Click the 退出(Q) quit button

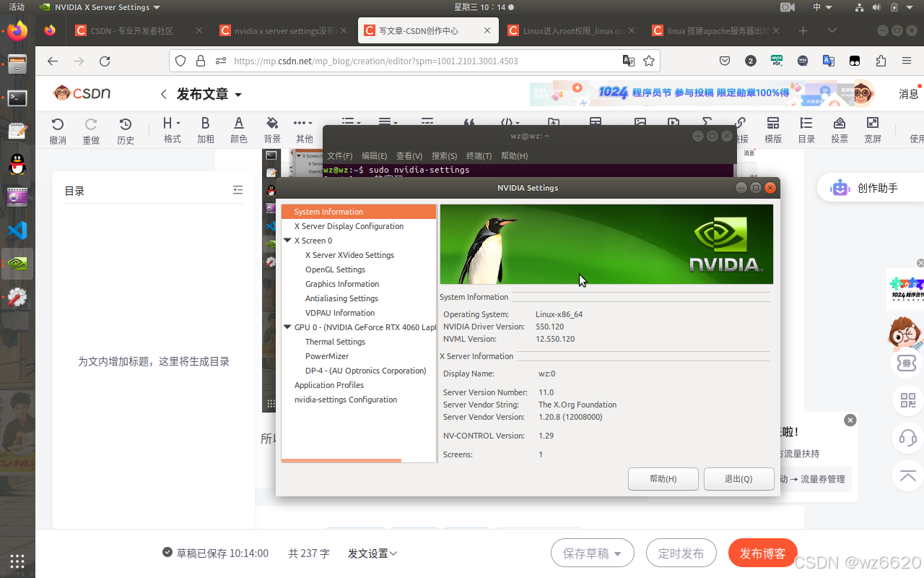pos(738,479)
